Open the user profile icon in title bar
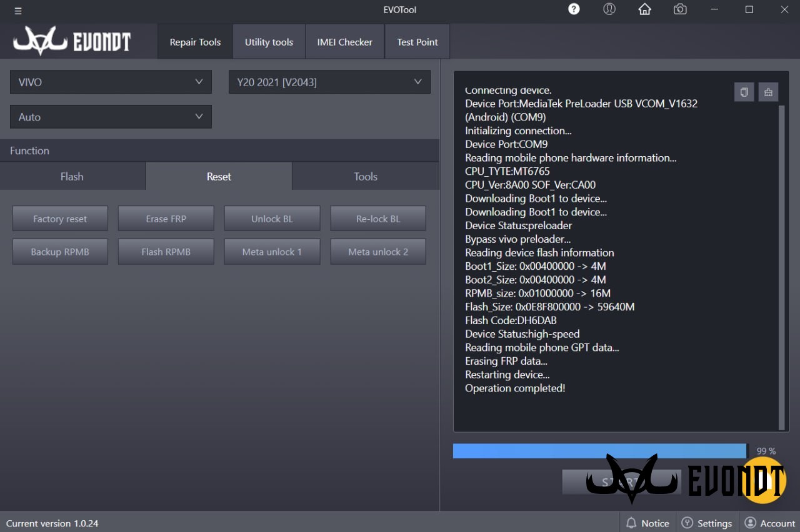The width and height of the screenshot is (800, 532). point(609,9)
